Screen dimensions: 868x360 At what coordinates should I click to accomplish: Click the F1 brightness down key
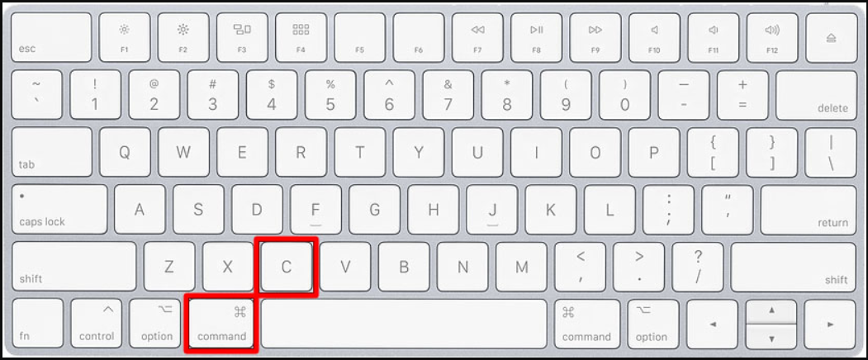[x=125, y=37]
